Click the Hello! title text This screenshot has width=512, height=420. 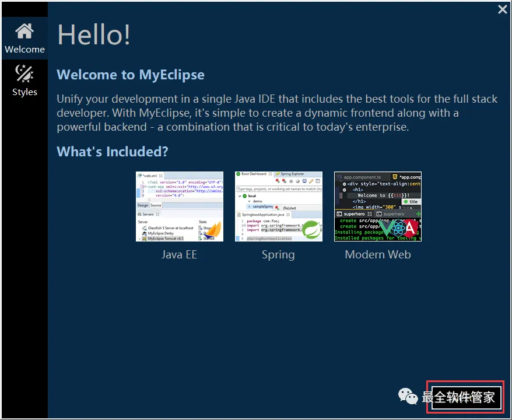pos(94,34)
